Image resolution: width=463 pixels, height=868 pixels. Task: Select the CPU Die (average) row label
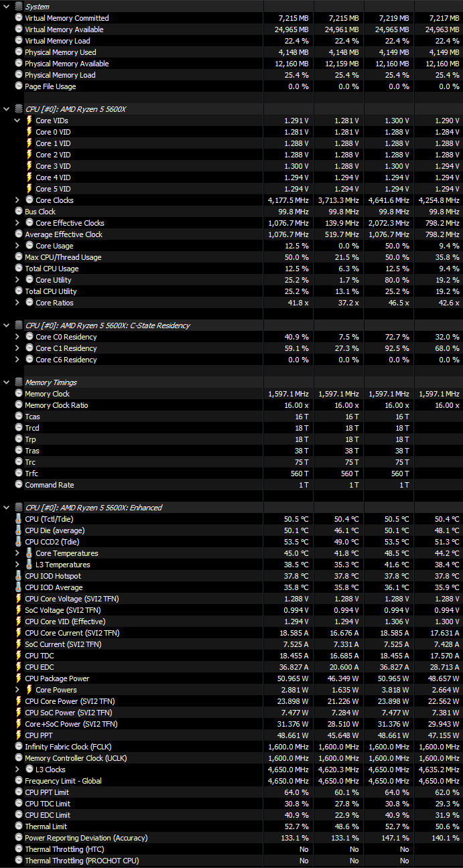(x=55, y=530)
